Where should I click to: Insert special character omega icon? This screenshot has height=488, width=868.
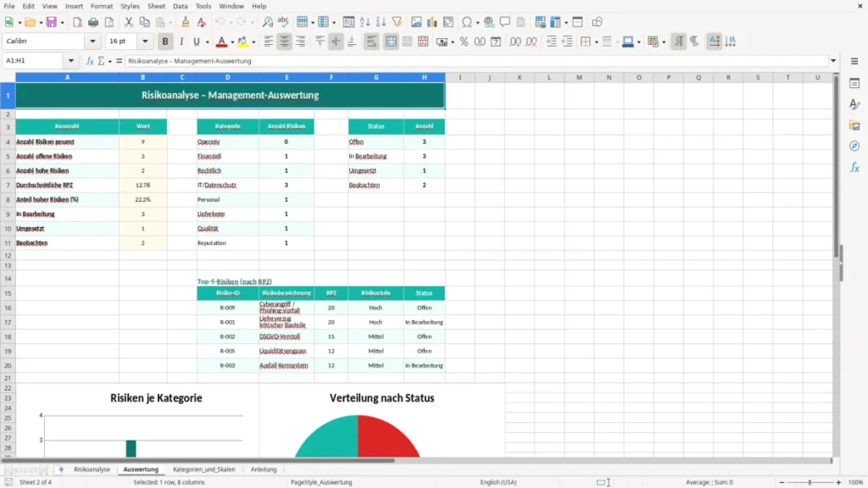[x=467, y=22]
